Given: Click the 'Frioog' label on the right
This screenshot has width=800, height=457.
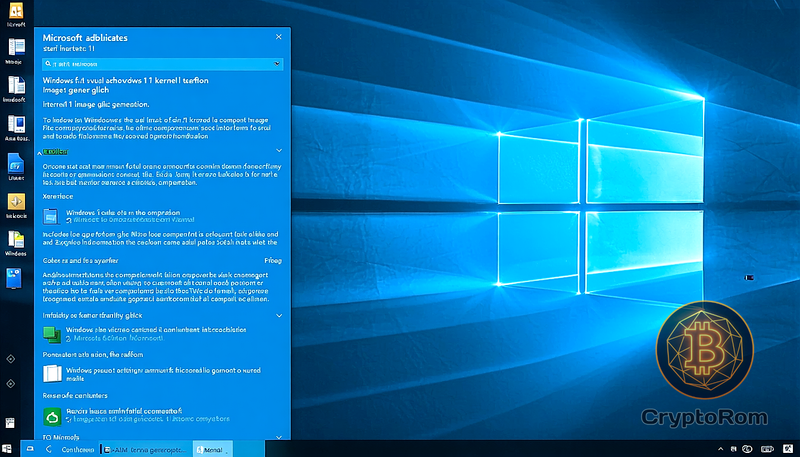Looking at the screenshot, I should pos(272,261).
